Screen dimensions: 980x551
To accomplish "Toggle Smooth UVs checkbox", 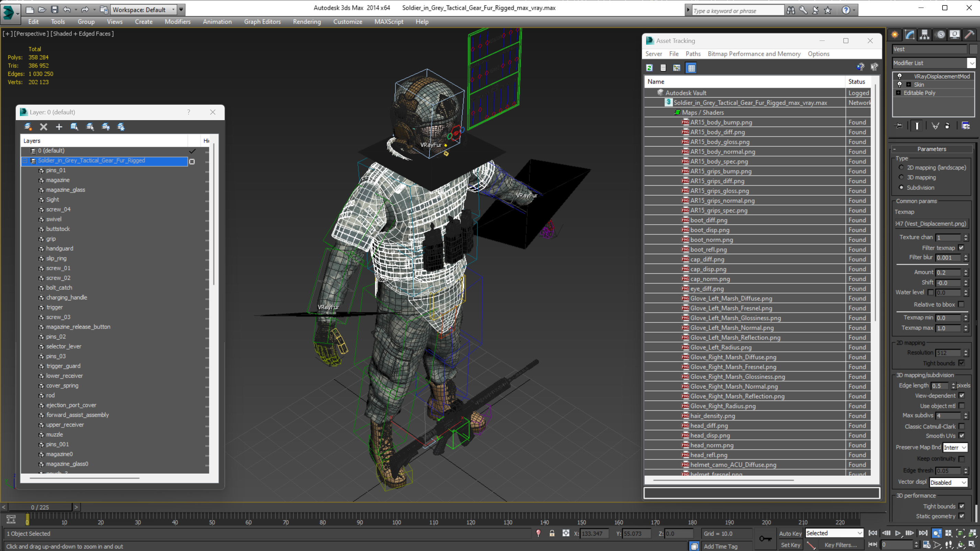I will click(x=961, y=436).
